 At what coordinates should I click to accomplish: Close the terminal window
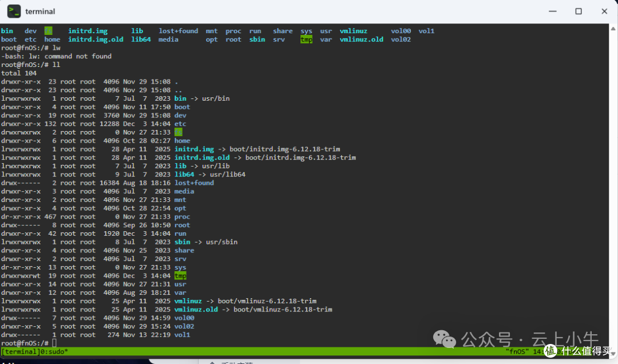coord(604,11)
